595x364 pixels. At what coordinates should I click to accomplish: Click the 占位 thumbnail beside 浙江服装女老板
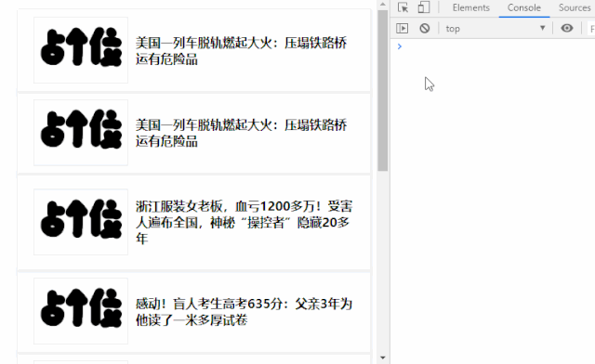click(x=81, y=222)
